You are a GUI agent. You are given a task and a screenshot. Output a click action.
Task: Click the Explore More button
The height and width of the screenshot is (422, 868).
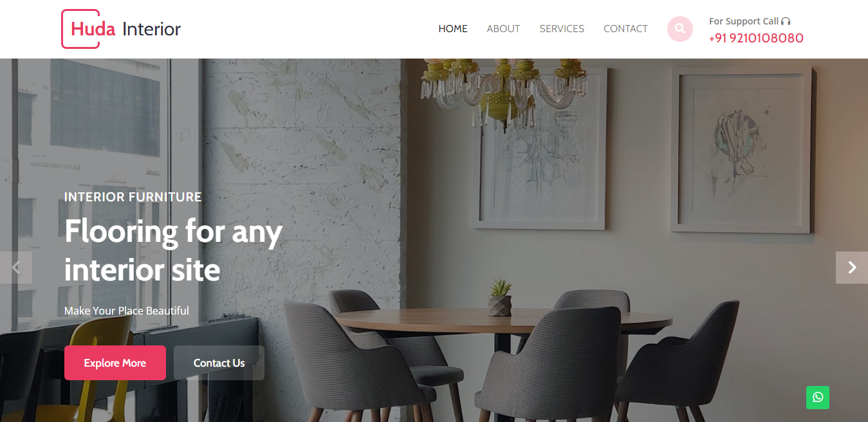click(x=115, y=363)
